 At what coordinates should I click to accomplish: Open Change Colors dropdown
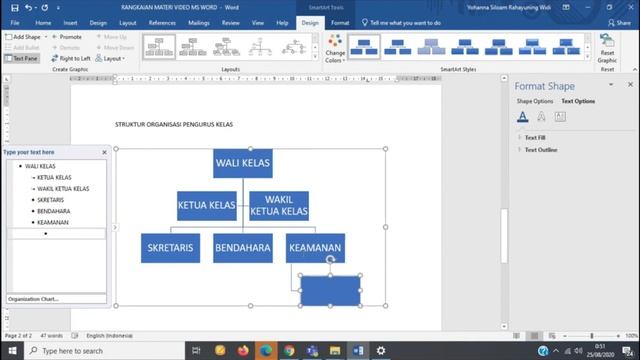(x=335, y=49)
